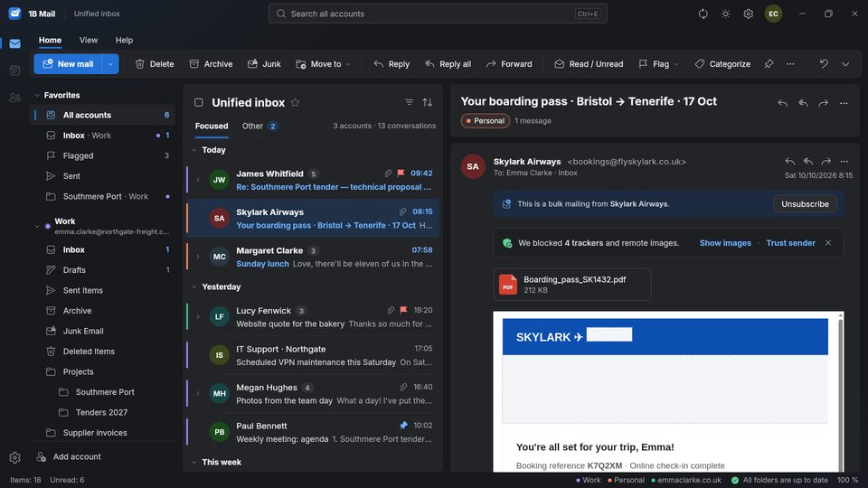The width and height of the screenshot is (868, 488).
Task: Open Boarding_pass_SK1432.pdf attachment
Action: click(x=571, y=285)
